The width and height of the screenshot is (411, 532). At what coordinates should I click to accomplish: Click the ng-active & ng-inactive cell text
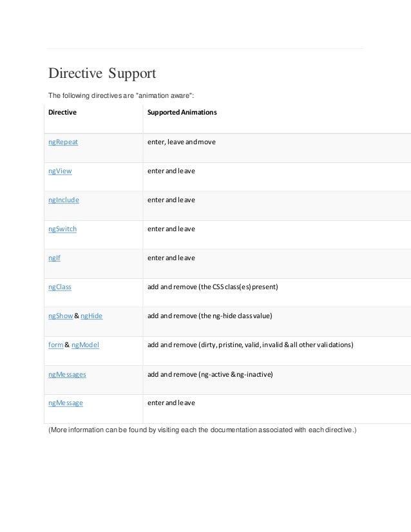coord(210,375)
